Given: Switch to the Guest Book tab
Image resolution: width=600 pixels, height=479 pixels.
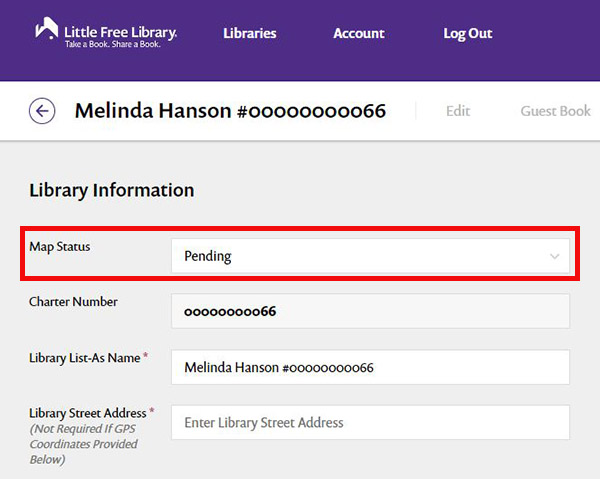Looking at the screenshot, I should pos(555,111).
